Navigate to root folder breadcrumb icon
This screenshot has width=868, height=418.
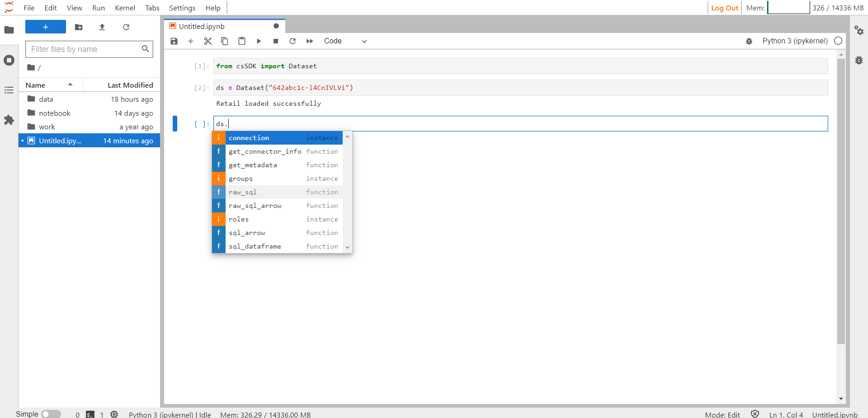(31, 67)
